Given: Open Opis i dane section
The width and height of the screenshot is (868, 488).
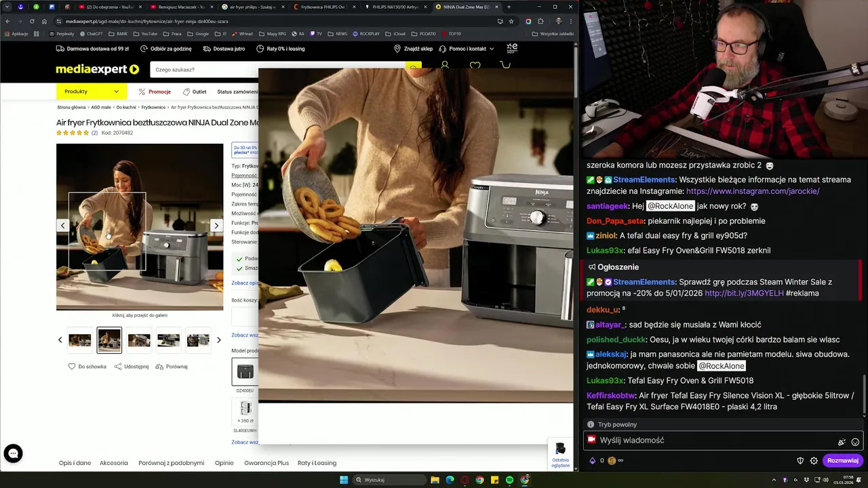Looking at the screenshot, I should pyautogui.click(x=75, y=463).
